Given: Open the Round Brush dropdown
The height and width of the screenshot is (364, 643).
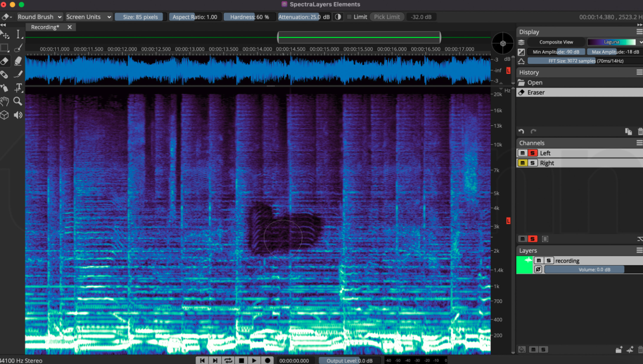Looking at the screenshot, I should 39,17.
